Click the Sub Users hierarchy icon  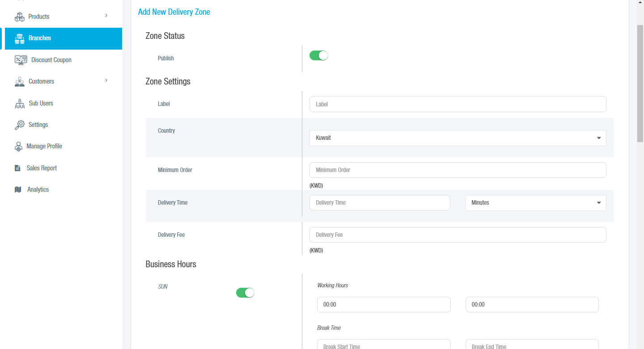coord(20,103)
